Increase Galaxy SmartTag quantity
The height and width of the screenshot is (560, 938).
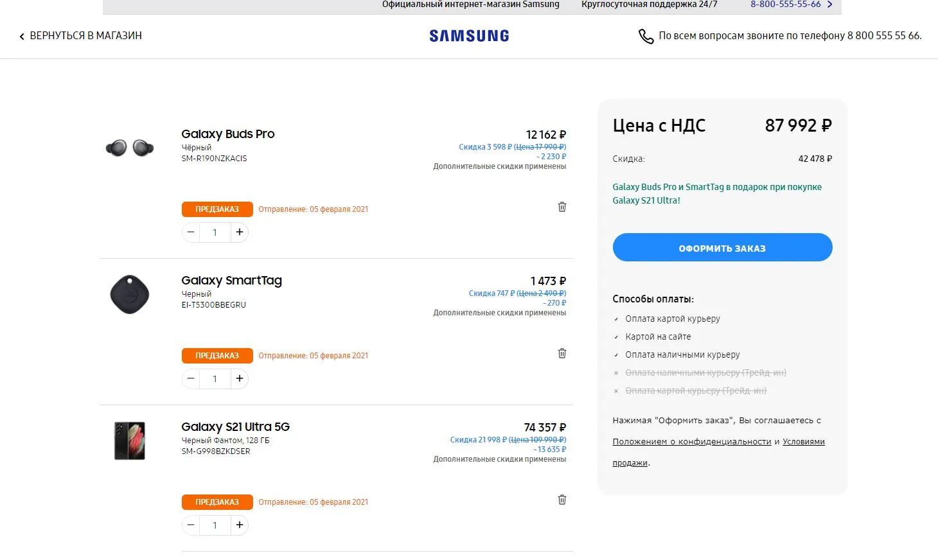(240, 378)
